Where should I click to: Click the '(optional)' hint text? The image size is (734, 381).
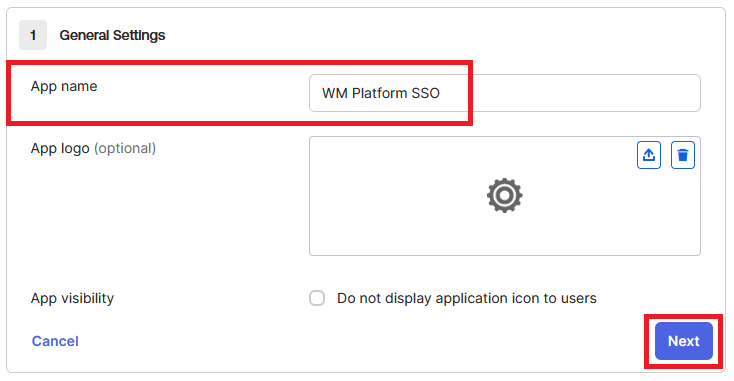point(125,148)
